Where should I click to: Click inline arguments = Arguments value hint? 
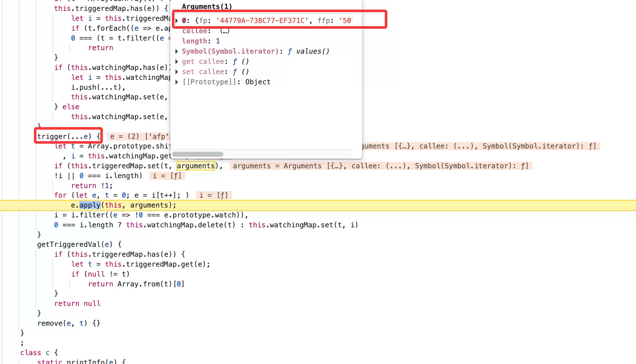(381, 166)
